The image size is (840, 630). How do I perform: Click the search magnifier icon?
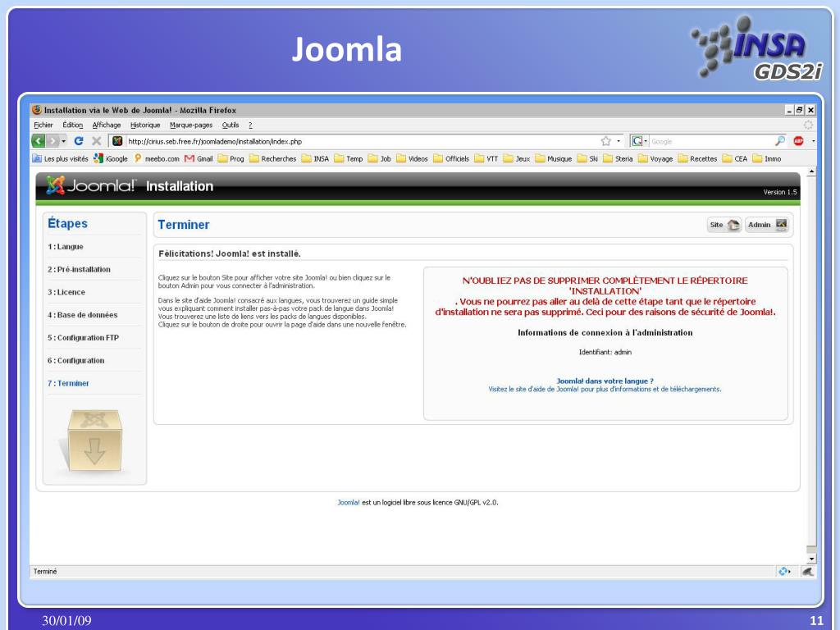tap(780, 141)
